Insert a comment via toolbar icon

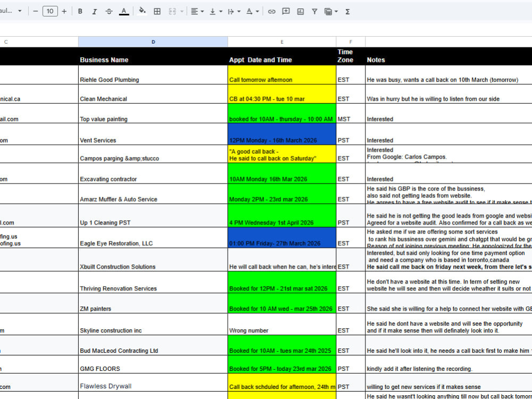click(286, 11)
